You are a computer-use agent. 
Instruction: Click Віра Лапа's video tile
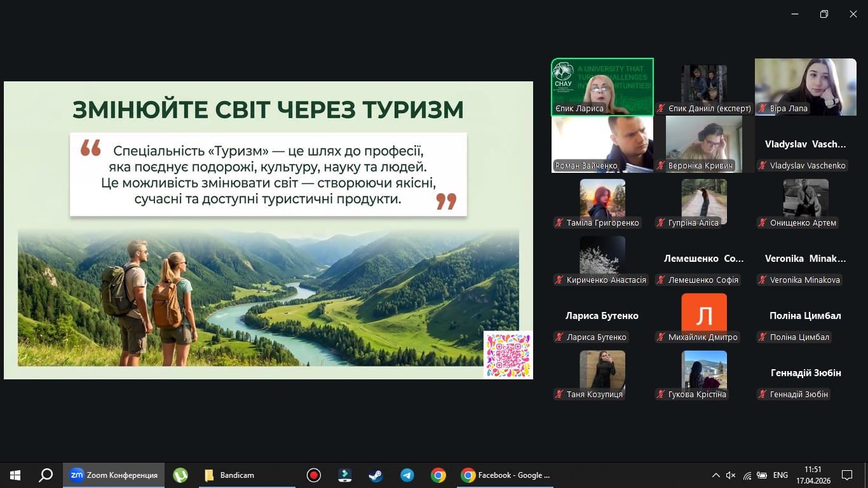pyautogui.click(x=805, y=86)
